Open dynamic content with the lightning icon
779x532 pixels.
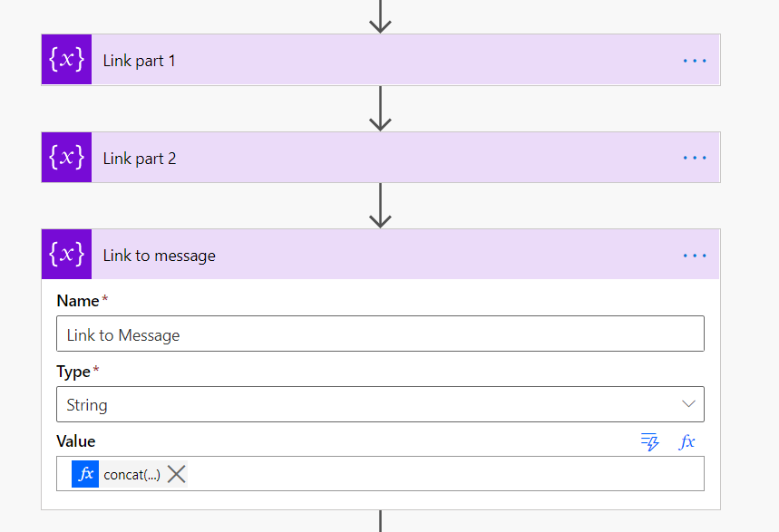(x=649, y=442)
